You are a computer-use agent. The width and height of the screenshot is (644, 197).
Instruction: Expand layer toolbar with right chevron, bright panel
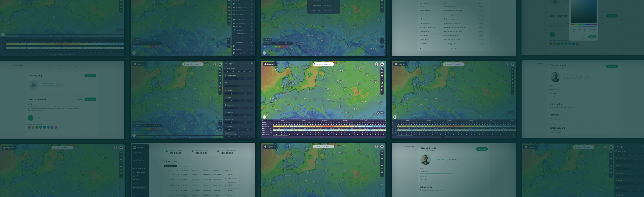click(x=382, y=93)
